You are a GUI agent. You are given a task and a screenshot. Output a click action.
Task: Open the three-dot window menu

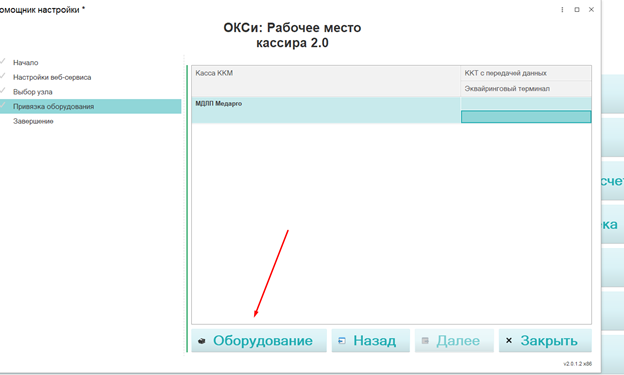coord(562,10)
